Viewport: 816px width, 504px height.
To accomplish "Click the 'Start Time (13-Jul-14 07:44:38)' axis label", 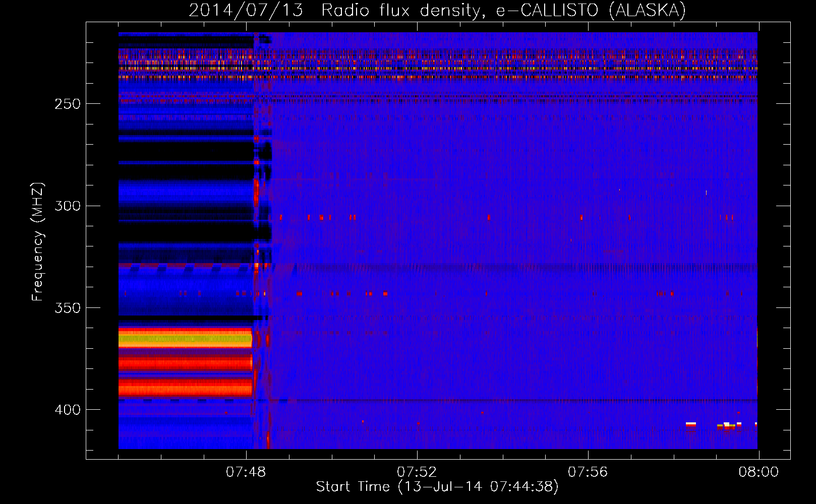I will (437, 487).
